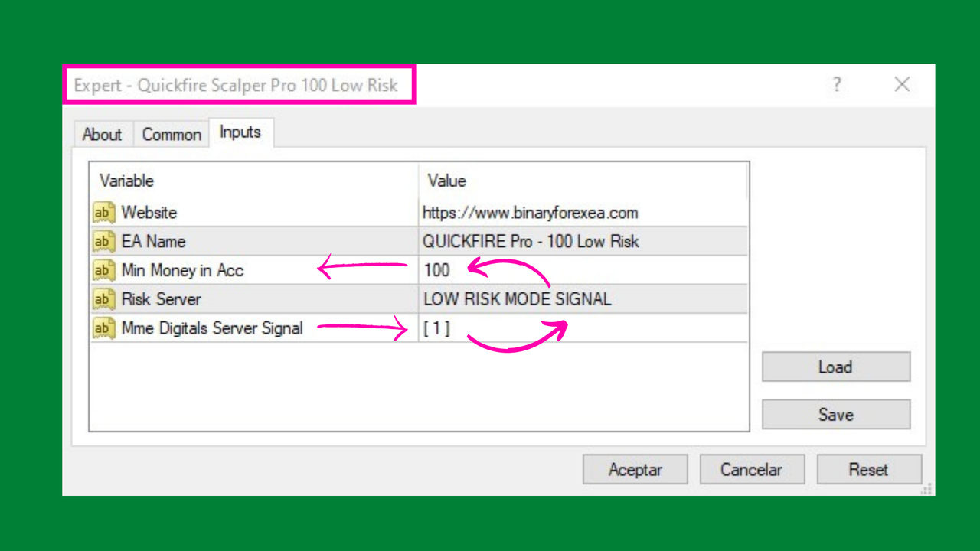
Task: Select the Min Money in Acc variable name
Action: click(x=182, y=271)
